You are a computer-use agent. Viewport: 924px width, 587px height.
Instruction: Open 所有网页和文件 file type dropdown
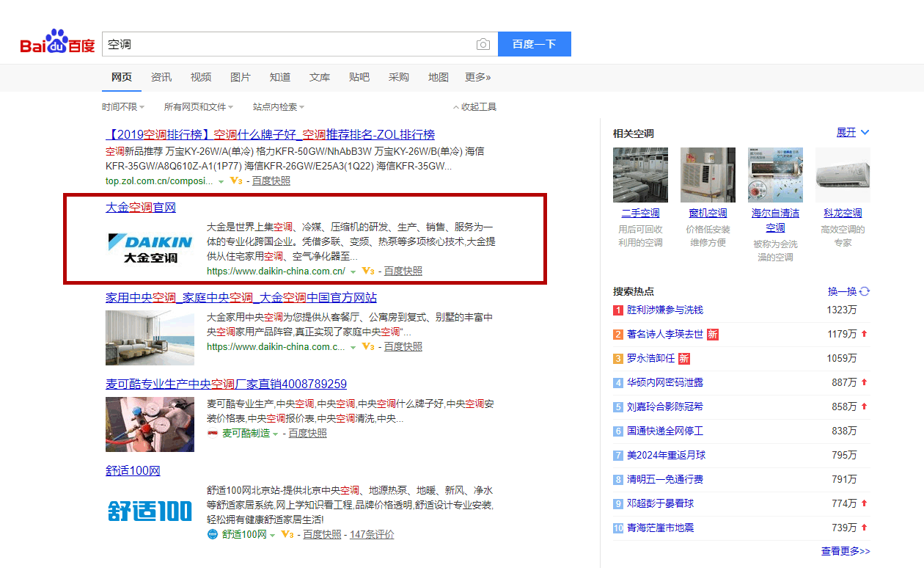coord(199,106)
